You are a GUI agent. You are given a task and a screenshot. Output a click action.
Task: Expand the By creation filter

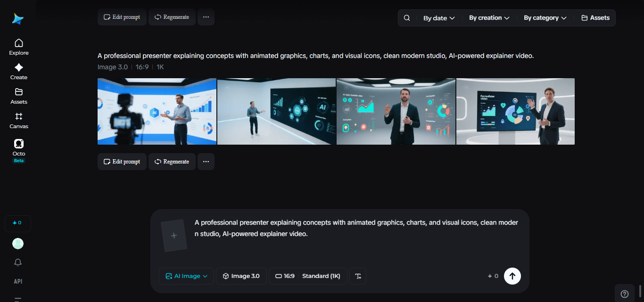(x=489, y=18)
